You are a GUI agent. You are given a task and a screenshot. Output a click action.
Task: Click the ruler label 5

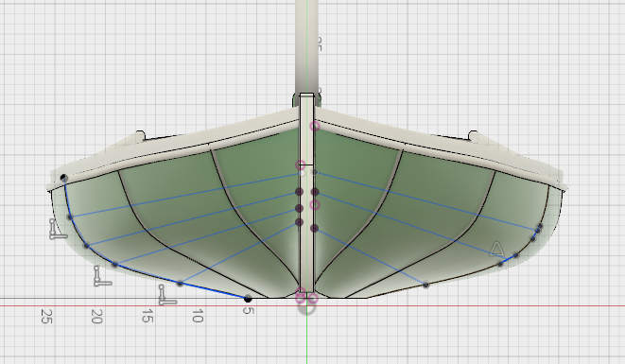(248, 310)
